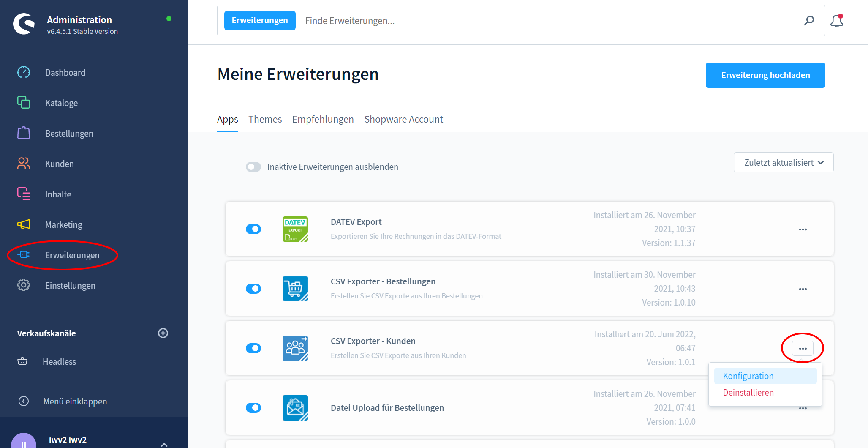Open DATEV Export three-dot menu
This screenshot has width=868, height=448.
point(803,229)
